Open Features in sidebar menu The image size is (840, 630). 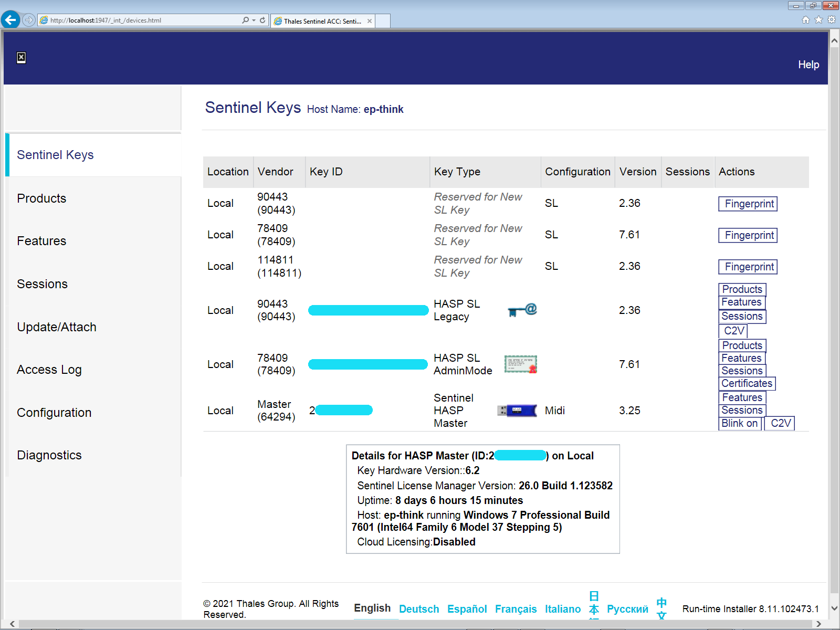pos(41,241)
